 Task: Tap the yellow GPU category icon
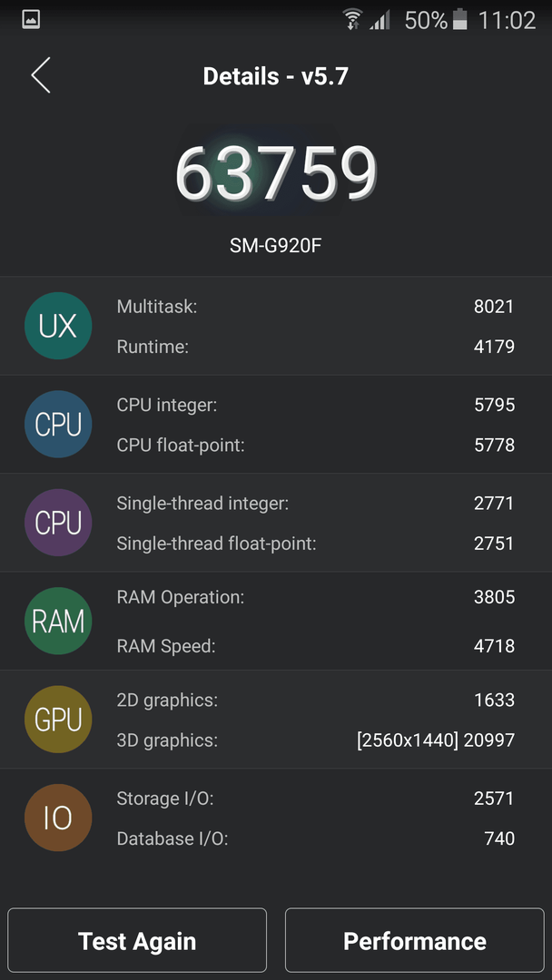pos(58,720)
